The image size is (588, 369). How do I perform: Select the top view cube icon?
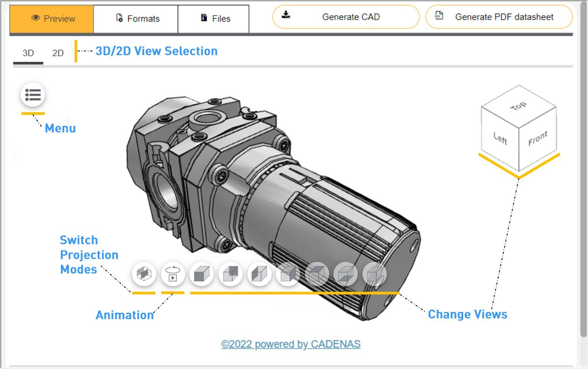click(317, 274)
